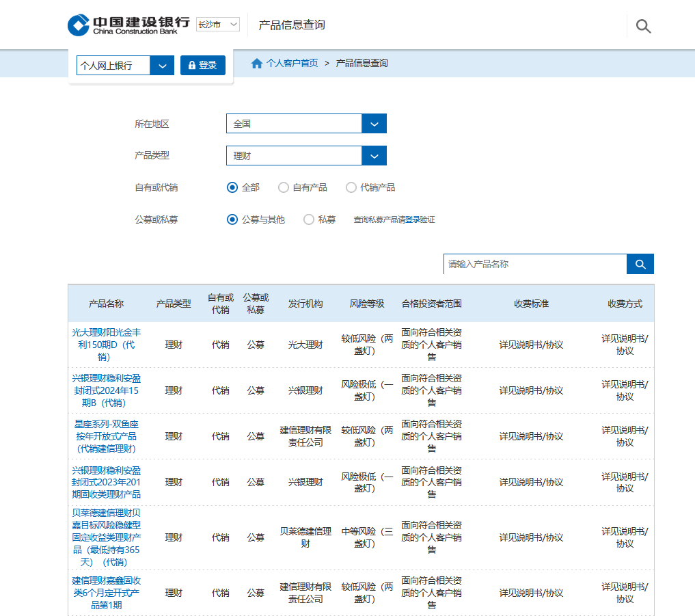Click the home icon in breadcrumb

(x=257, y=64)
